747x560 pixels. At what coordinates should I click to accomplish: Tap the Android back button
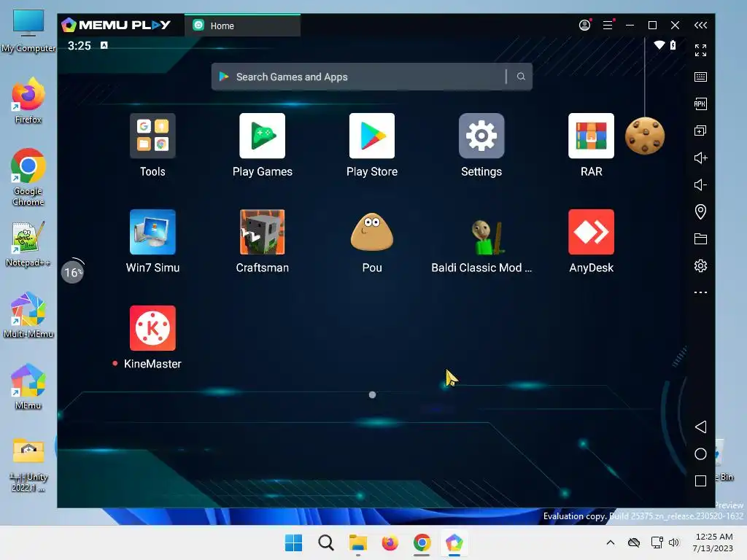tap(700, 427)
